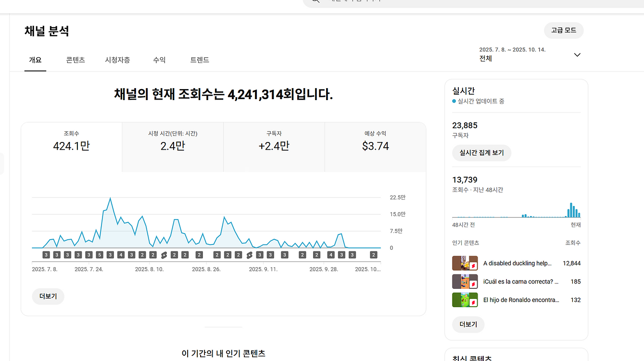Open the 'El hijo de Ronaldo' video title
The image size is (644, 361).
[521, 300]
